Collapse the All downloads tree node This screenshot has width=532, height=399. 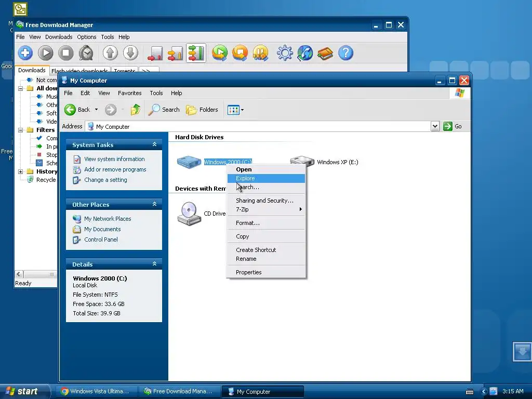click(20, 88)
